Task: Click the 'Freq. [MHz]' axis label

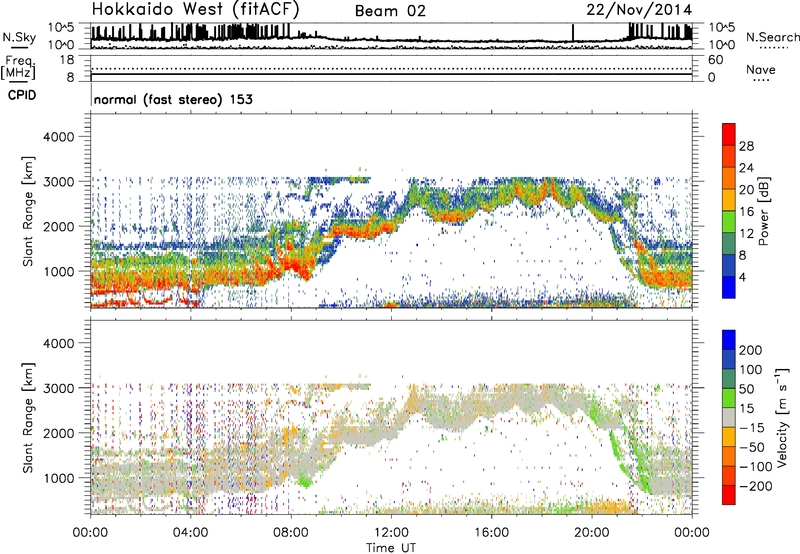Action: coord(19,68)
